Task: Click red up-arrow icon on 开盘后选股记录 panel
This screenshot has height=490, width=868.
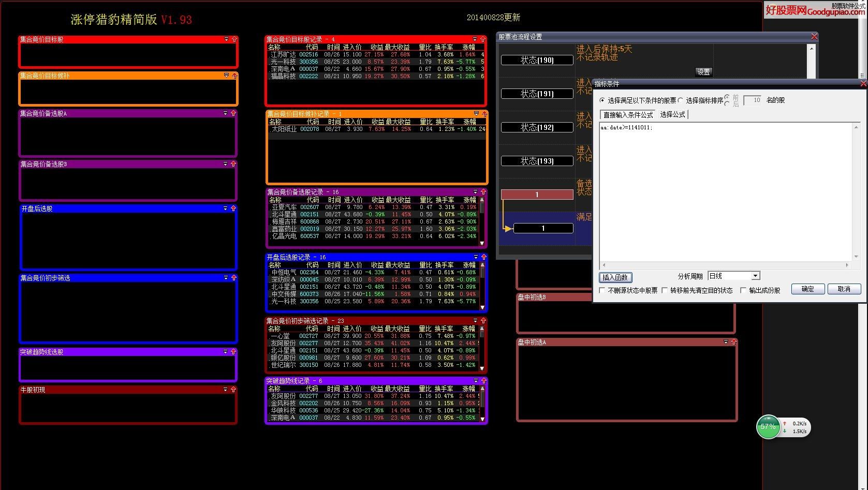Action: tap(484, 257)
